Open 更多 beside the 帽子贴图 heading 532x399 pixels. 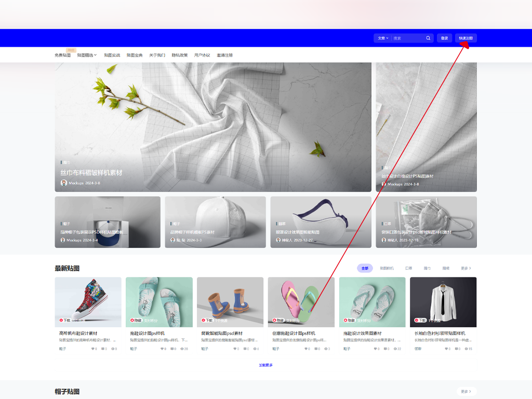click(466, 391)
